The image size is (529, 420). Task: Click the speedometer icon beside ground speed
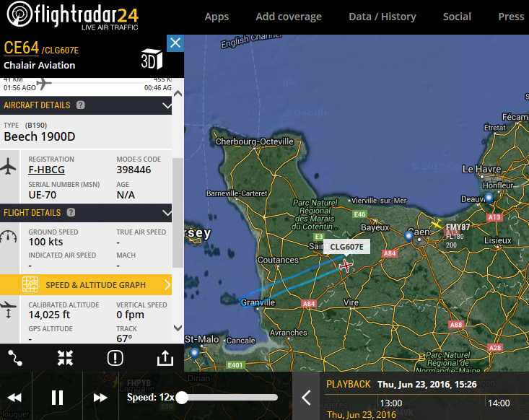tap(9, 237)
